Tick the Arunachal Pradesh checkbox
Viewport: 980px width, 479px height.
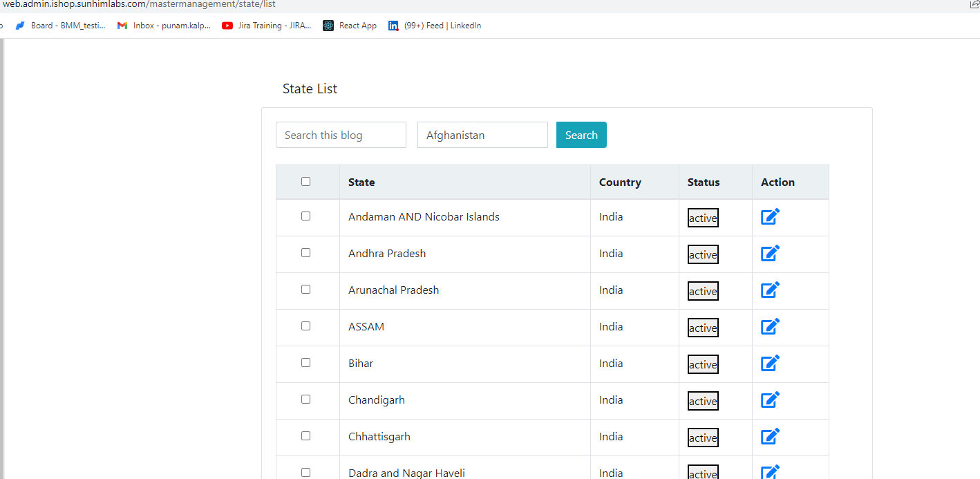pos(305,290)
